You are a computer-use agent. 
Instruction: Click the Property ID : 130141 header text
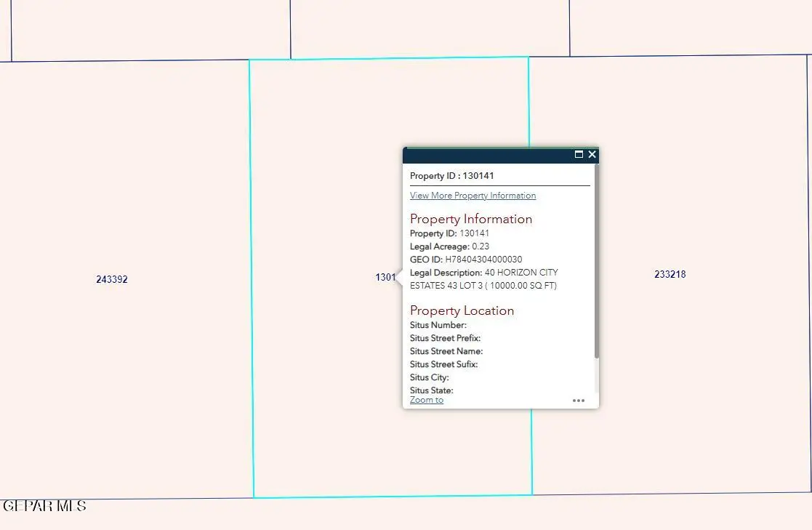[x=451, y=175]
